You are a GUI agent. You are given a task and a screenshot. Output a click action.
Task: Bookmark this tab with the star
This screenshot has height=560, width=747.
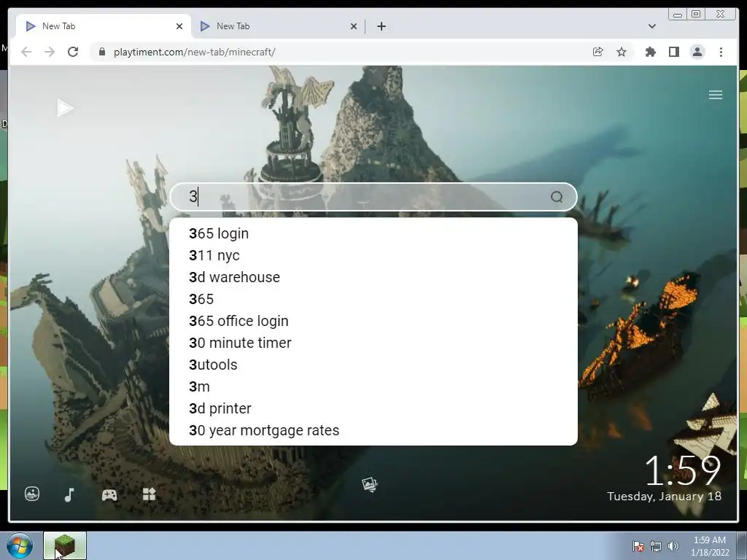point(622,52)
